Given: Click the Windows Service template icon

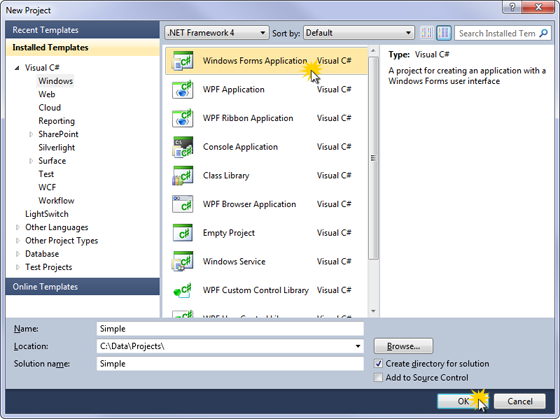Looking at the screenshot, I should point(182,261).
